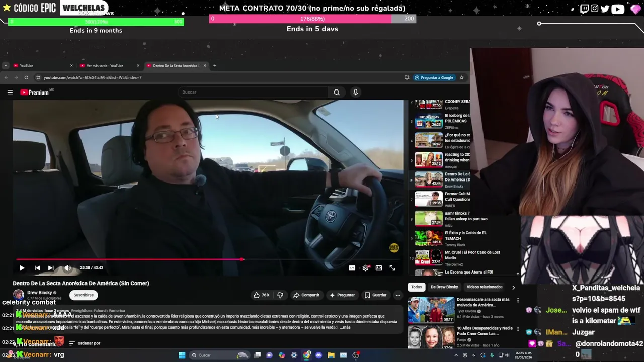
Task: Go to YouTube Premium home logo
Action: coord(35,92)
